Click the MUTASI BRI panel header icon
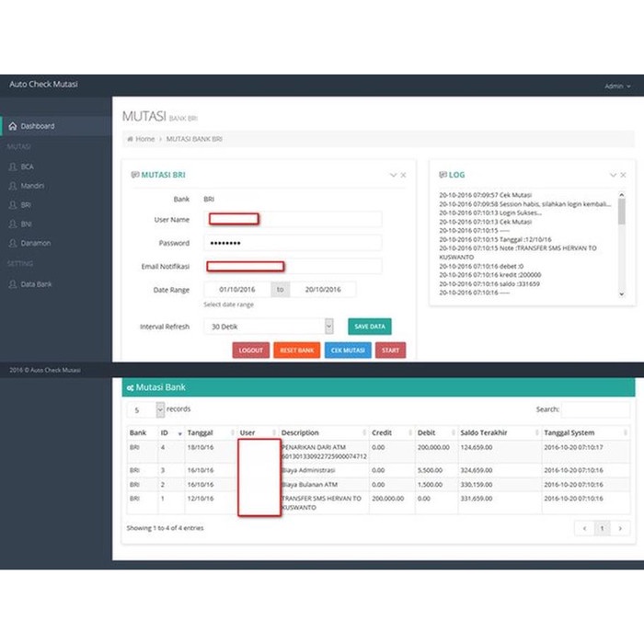 tap(134, 175)
